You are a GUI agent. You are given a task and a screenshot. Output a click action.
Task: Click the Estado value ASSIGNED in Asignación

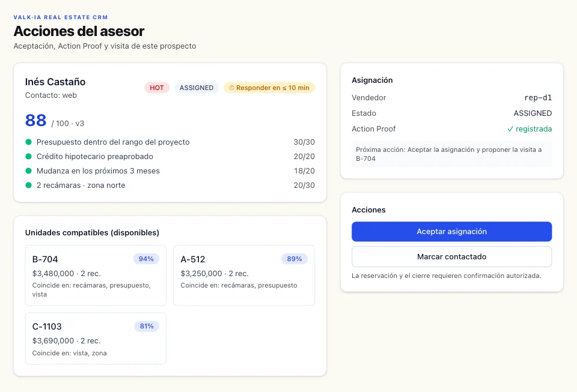pyautogui.click(x=533, y=113)
